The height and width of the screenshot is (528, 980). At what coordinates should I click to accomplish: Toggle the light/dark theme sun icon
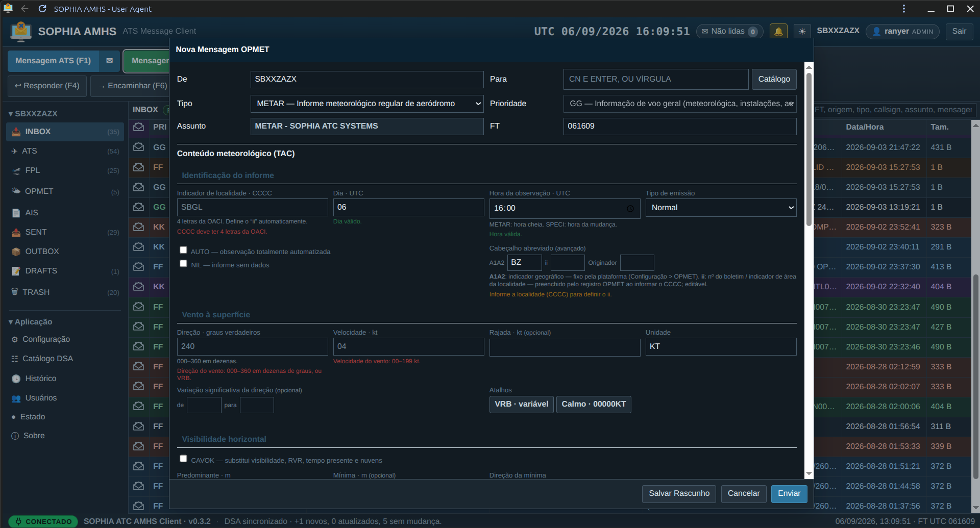[x=802, y=31]
